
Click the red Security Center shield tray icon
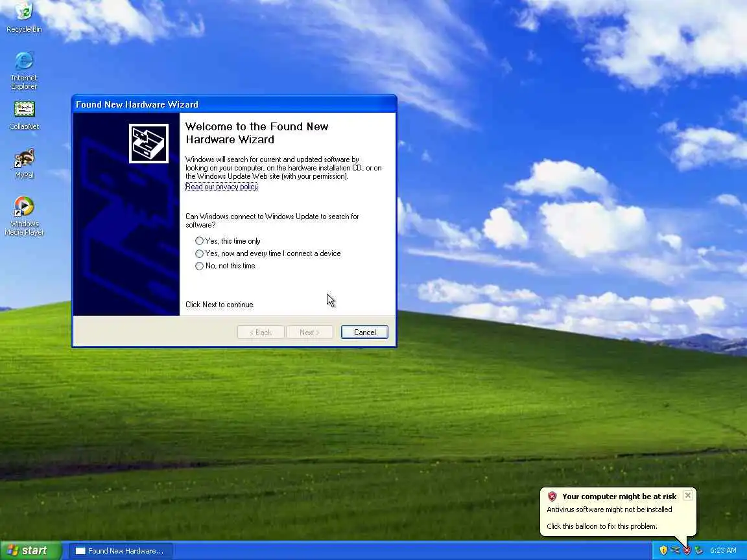pos(687,550)
